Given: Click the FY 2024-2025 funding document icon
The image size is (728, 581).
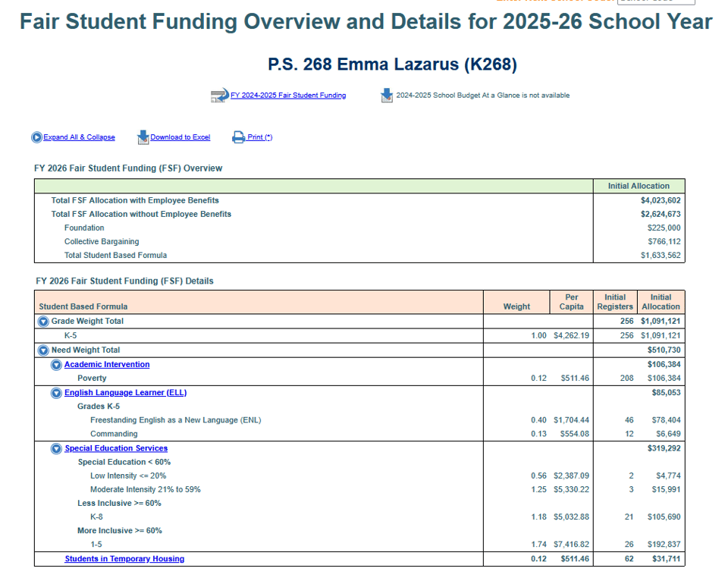Looking at the screenshot, I should click(219, 96).
